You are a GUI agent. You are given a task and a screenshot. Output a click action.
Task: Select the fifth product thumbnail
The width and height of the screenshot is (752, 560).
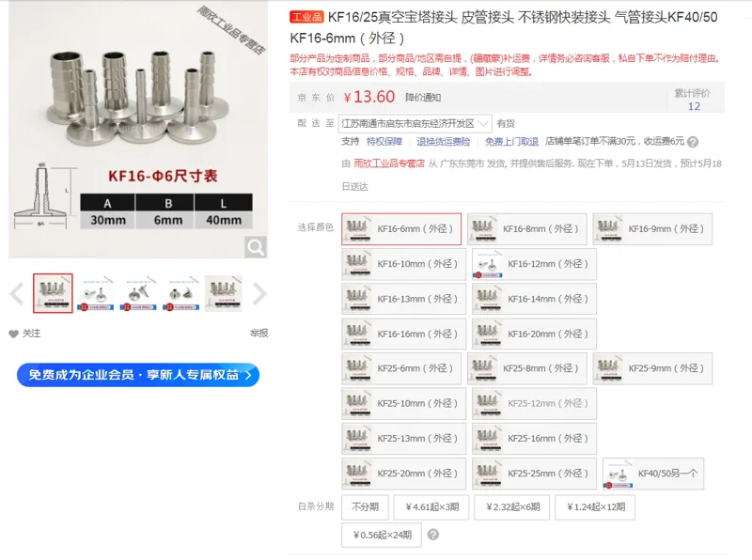pyautogui.click(x=224, y=293)
